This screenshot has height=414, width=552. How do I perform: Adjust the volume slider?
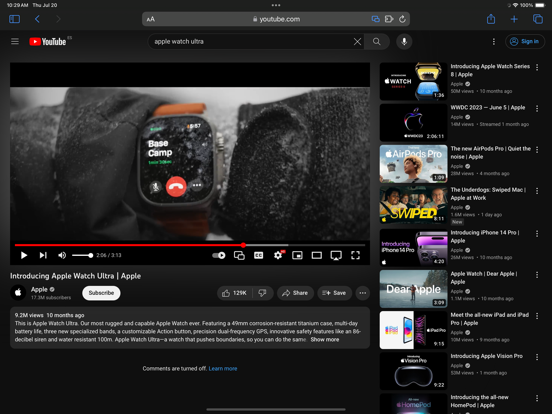tap(82, 255)
